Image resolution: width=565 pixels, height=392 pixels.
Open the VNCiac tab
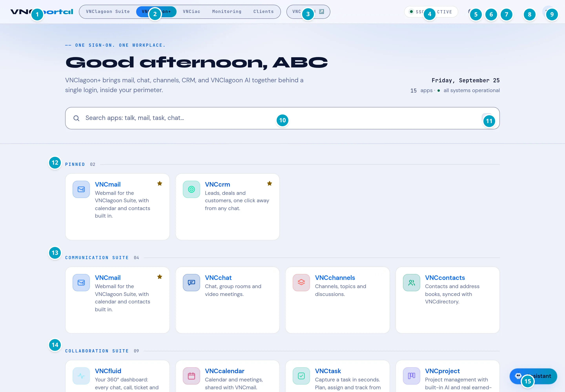click(191, 12)
